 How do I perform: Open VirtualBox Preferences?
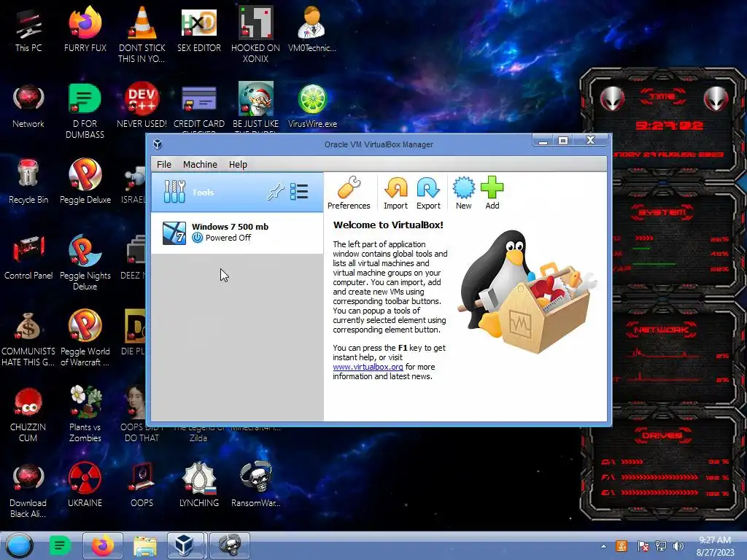(349, 192)
